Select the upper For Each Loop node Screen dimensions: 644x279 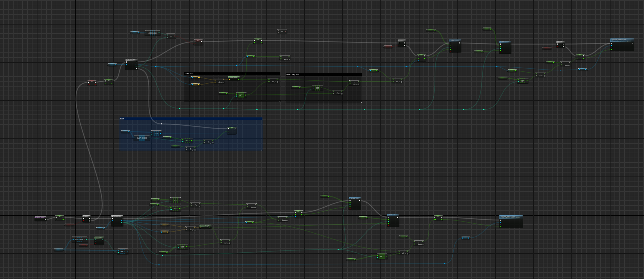pyautogui.click(x=131, y=60)
